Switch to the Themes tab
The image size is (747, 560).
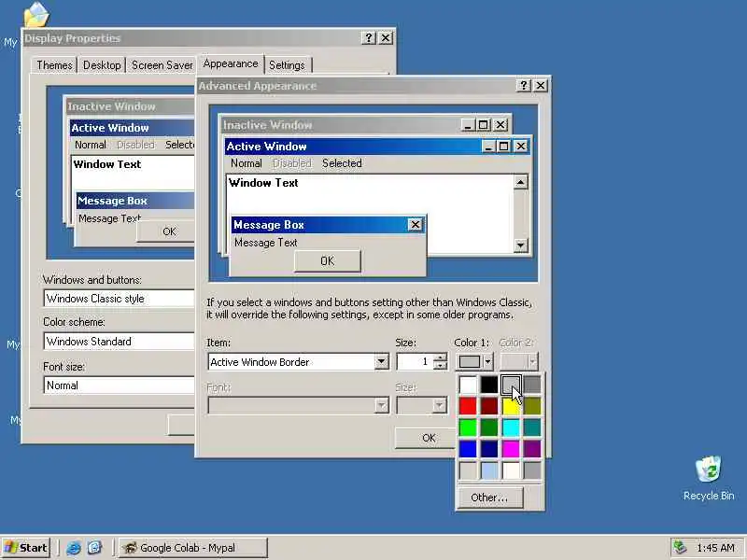pyautogui.click(x=54, y=65)
